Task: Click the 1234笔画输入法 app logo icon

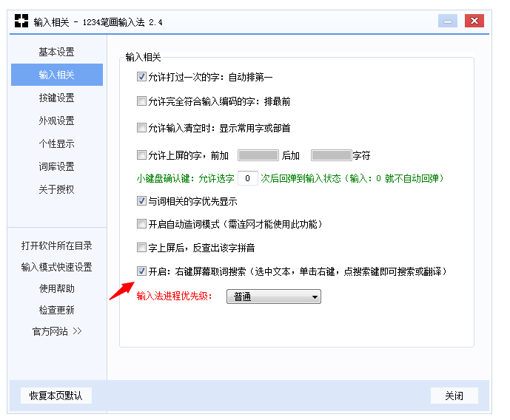Action: point(21,21)
